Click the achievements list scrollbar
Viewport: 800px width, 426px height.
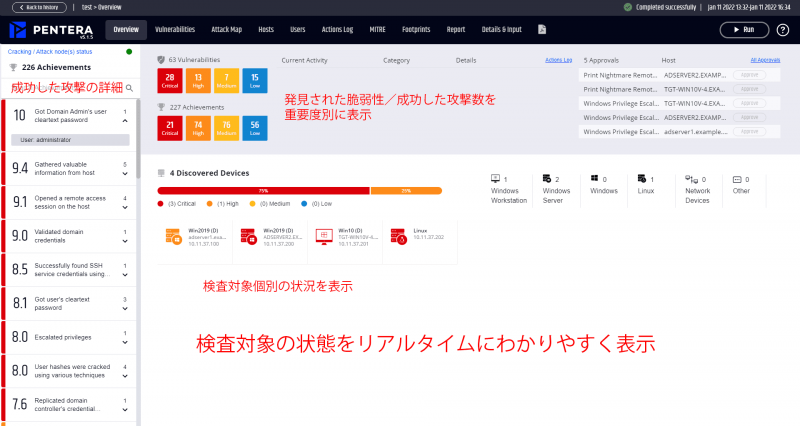(138, 139)
